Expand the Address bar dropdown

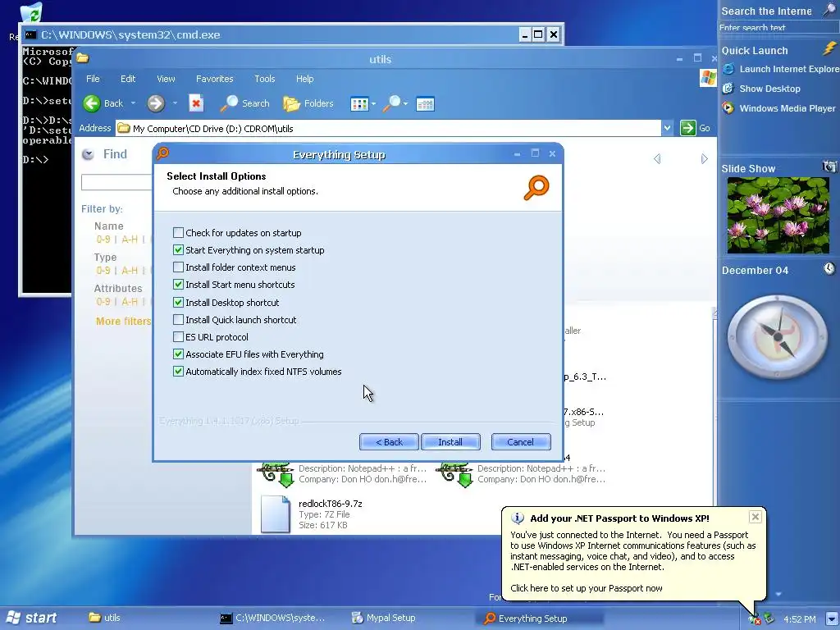667,128
